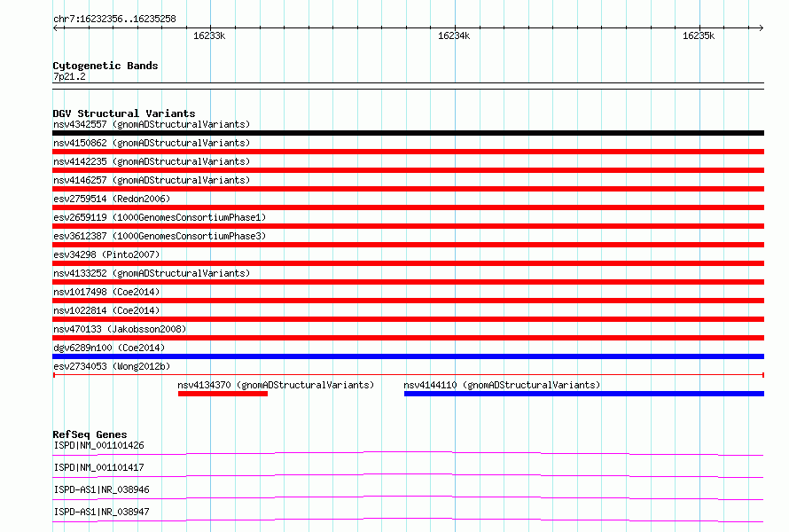Select the 16233k ruler position label
Image resolution: width=789 pixels, height=532 pixels.
coord(209,35)
